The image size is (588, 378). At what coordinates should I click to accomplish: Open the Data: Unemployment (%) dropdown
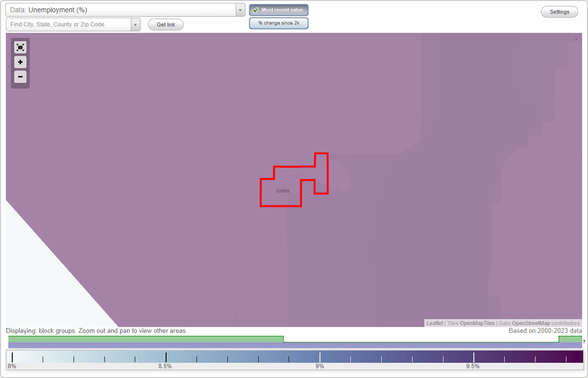click(122, 9)
